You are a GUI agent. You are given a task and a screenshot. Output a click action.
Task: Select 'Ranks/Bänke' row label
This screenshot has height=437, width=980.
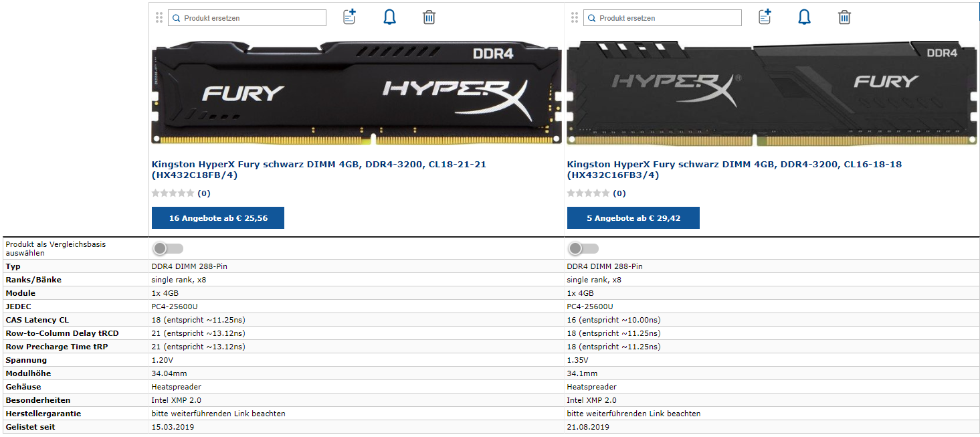pyautogui.click(x=33, y=280)
